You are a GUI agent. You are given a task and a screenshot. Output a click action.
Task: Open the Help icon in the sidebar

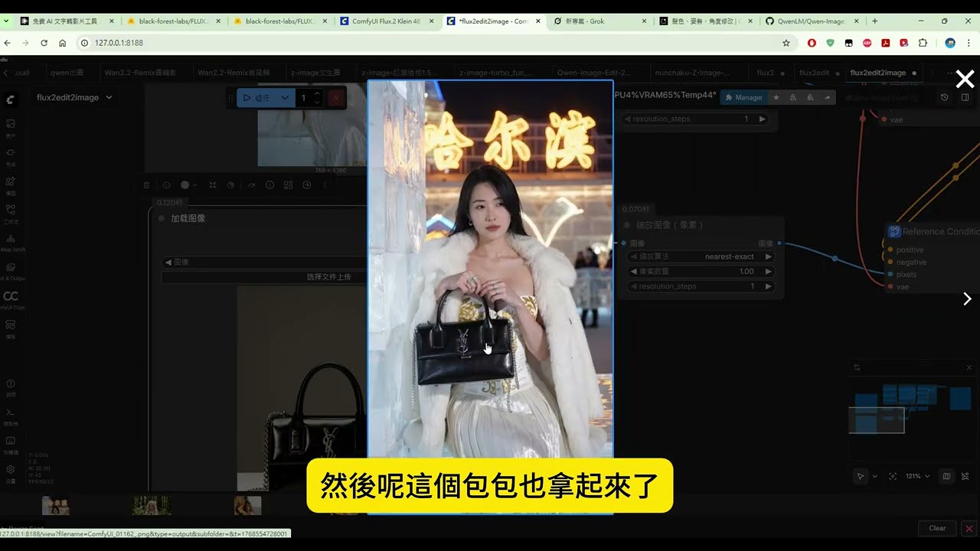click(11, 386)
